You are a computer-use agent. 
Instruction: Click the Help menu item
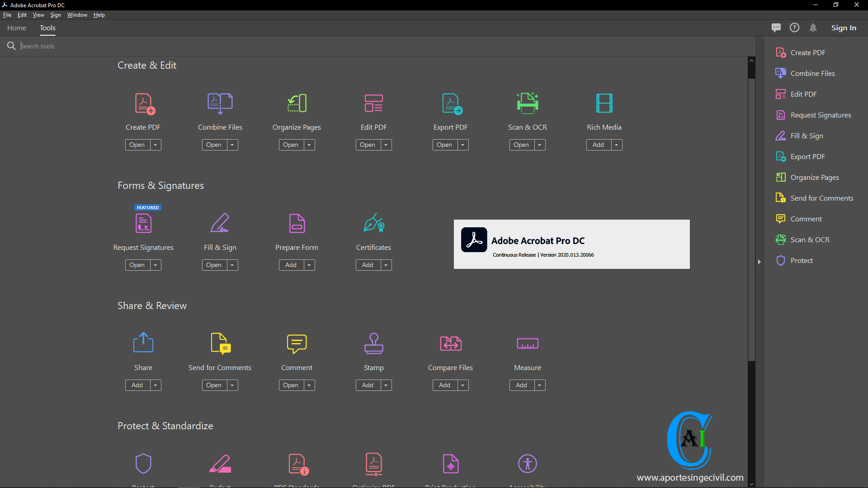tap(99, 15)
